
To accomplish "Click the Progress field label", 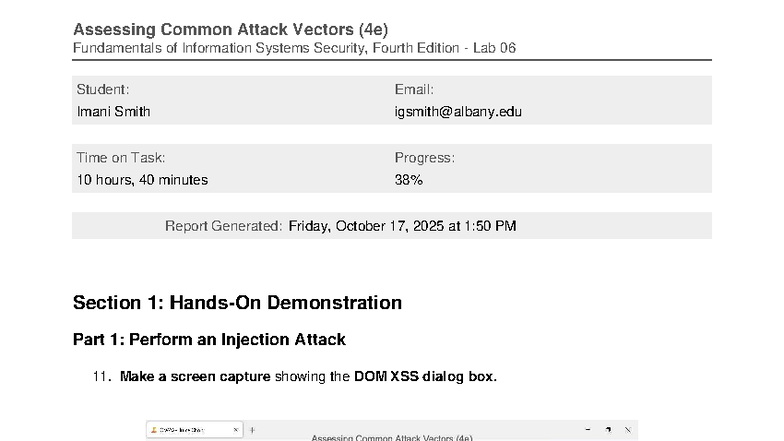I will tap(424, 157).
